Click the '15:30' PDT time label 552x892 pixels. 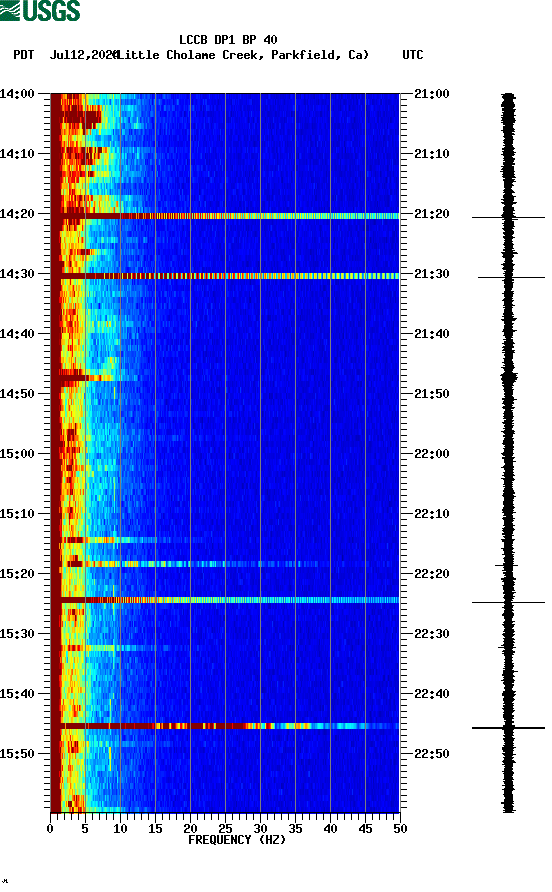17,634
